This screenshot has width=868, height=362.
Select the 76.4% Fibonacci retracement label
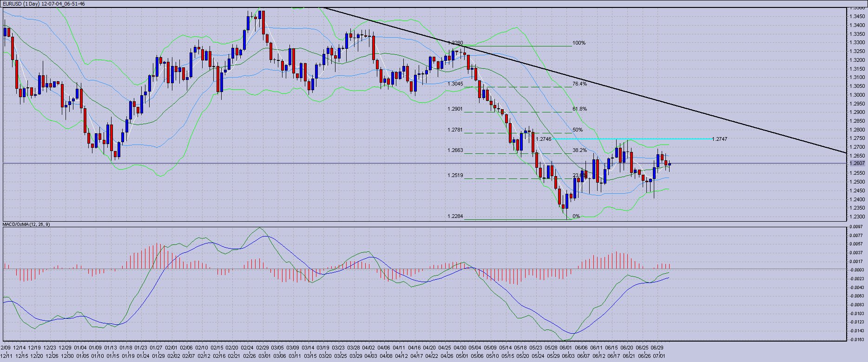click(x=579, y=84)
